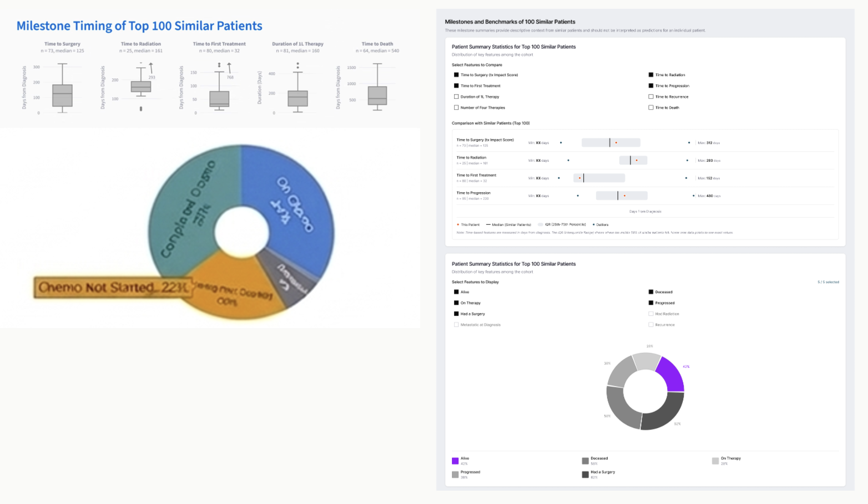Check the Time to Death checkbox

point(651,107)
